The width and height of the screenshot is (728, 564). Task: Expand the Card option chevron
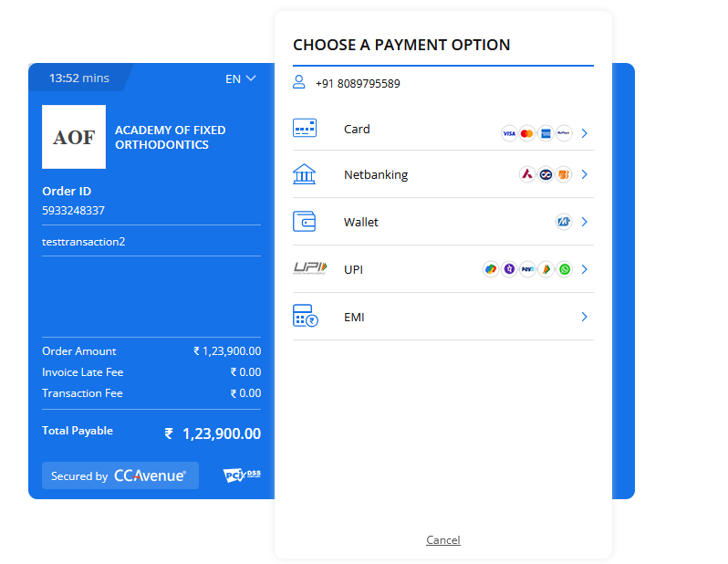click(x=585, y=133)
